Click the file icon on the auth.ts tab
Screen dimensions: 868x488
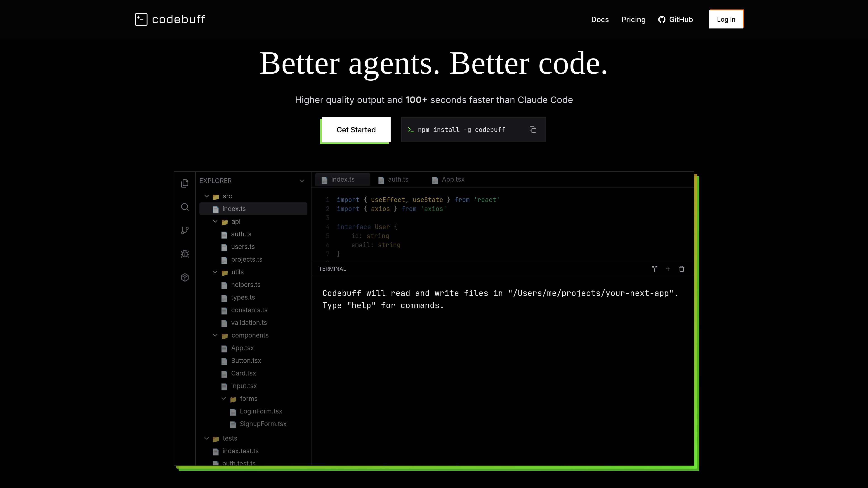pos(381,180)
